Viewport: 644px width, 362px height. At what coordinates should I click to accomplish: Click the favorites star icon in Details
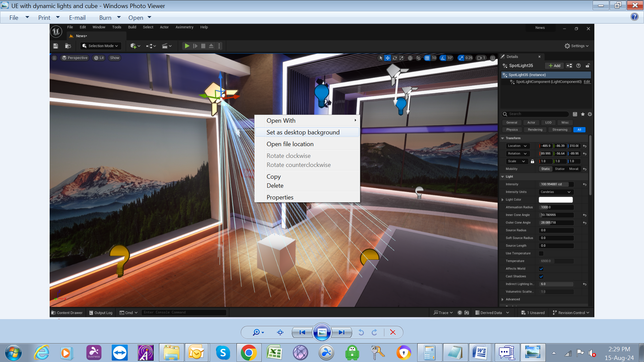[x=583, y=114]
